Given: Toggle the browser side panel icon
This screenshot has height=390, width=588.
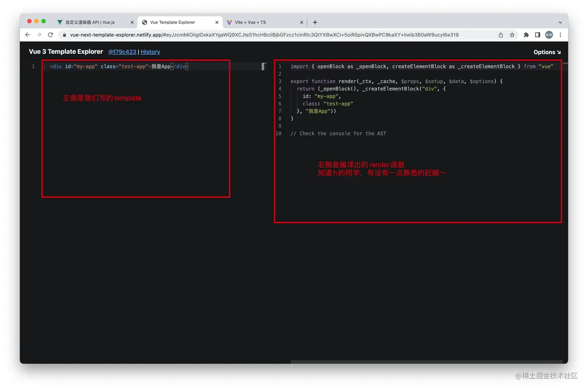Looking at the screenshot, I should tap(537, 35).
